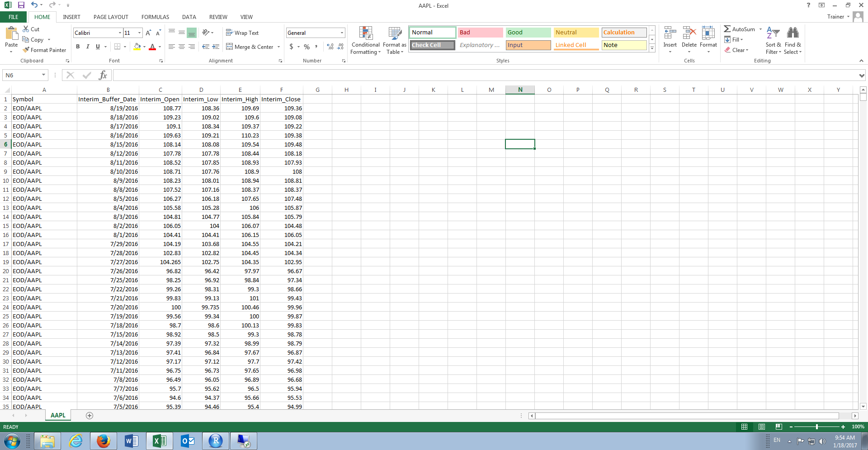Click the Clear button
This screenshot has width=868, height=450.
(736, 50)
